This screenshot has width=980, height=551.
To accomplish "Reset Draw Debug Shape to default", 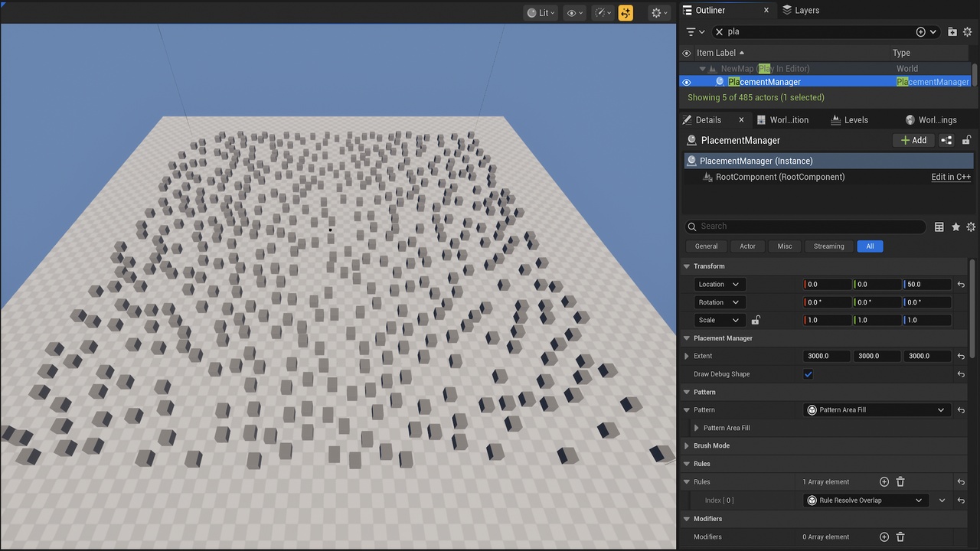I will tap(961, 374).
